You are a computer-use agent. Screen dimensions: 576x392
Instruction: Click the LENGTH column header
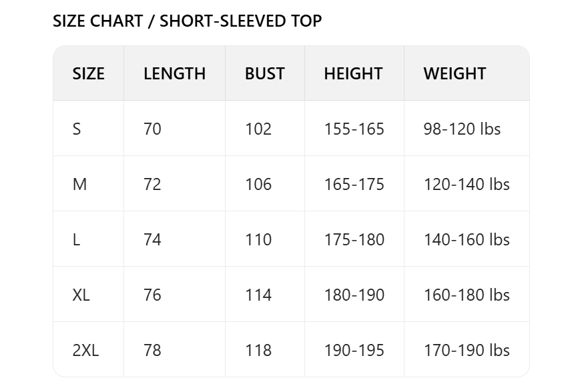174,73
